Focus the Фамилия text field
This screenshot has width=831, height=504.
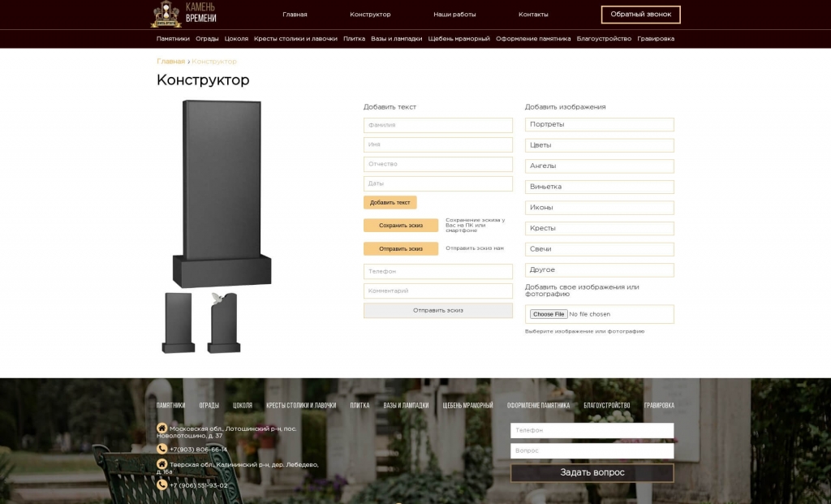point(437,126)
